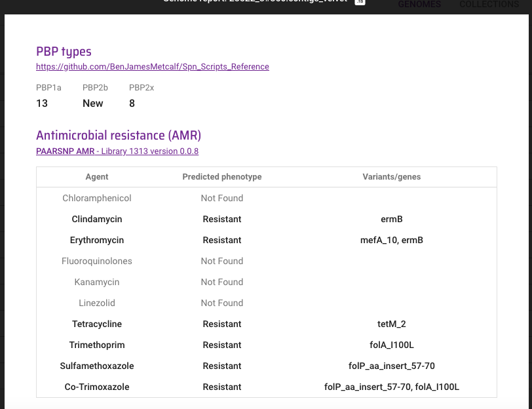Open the PAARSNP AMR Library 1313 link

[x=117, y=151]
